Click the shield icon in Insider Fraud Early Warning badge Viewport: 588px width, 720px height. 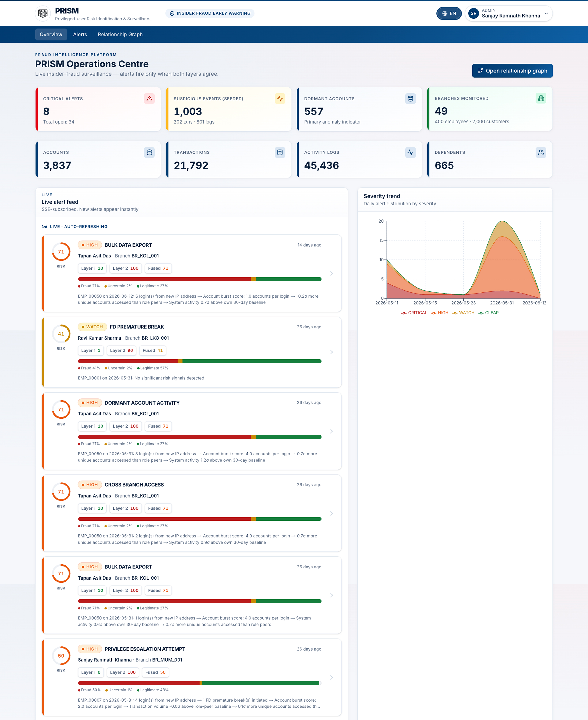(172, 13)
